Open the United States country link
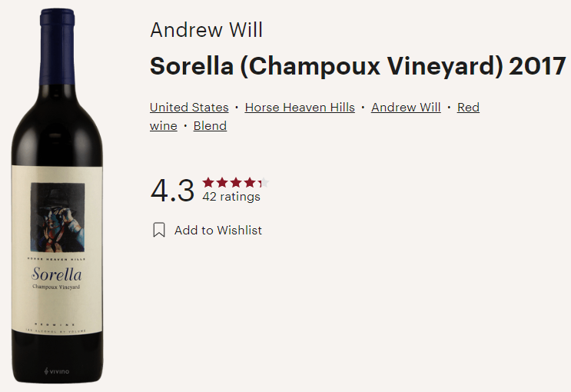 click(x=189, y=108)
